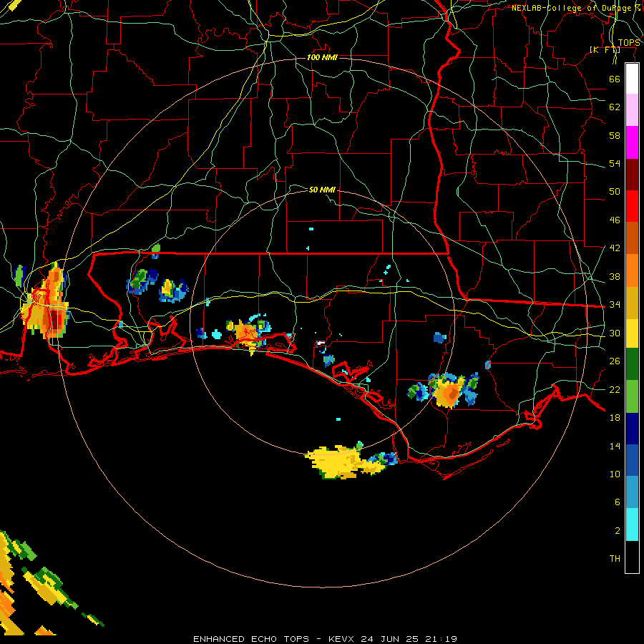Click the 62 value on the tops scale
The image size is (644, 644).
(615, 107)
